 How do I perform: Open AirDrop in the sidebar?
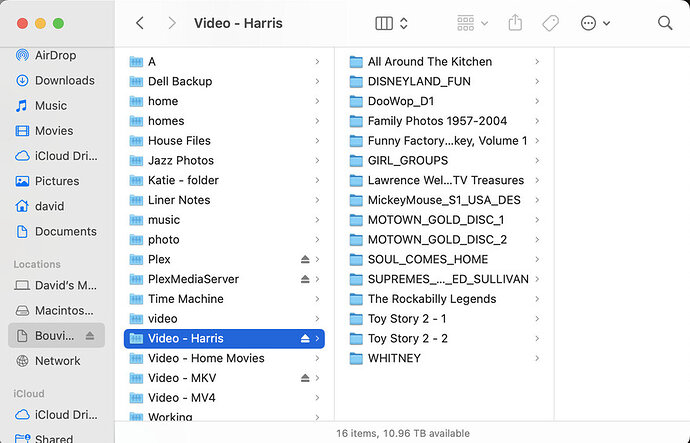click(x=56, y=55)
